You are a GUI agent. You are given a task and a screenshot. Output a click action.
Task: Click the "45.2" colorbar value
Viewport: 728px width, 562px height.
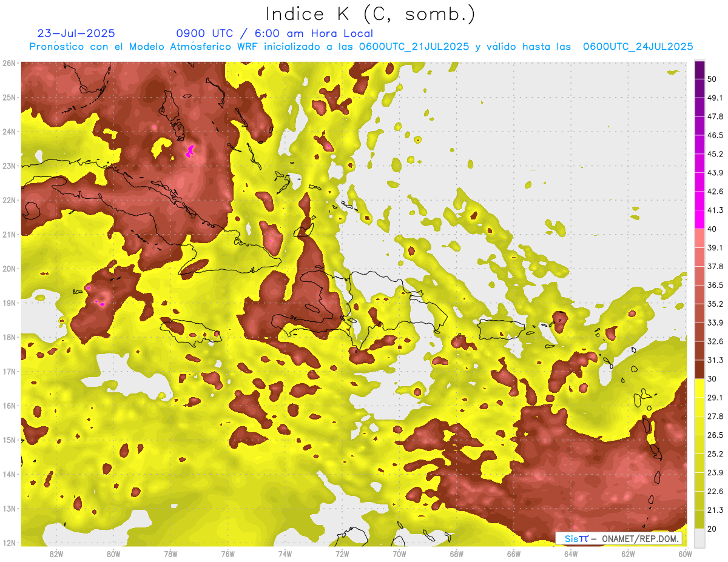pos(716,154)
